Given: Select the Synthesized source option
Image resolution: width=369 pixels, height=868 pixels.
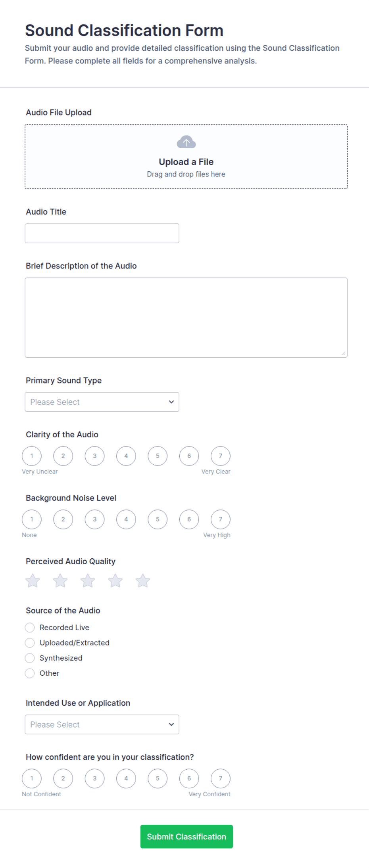Looking at the screenshot, I should tap(30, 658).
